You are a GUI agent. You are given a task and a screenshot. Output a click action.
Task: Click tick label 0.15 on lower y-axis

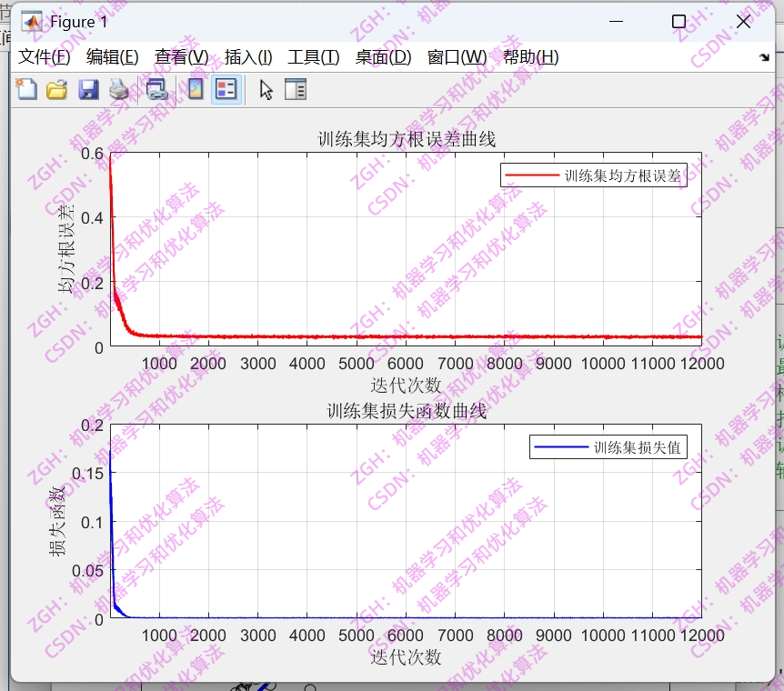point(88,474)
